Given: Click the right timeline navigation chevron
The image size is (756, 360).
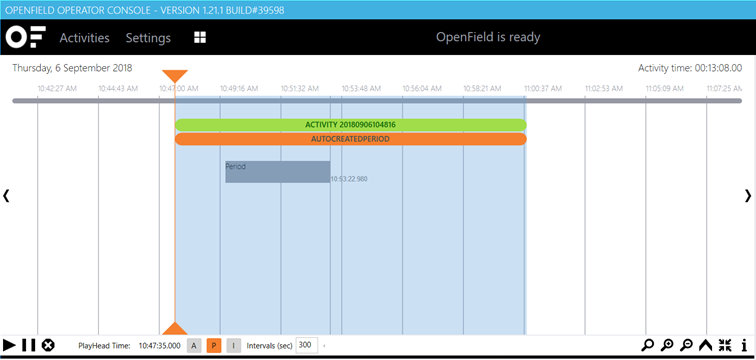Looking at the screenshot, I should tap(748, 196).
